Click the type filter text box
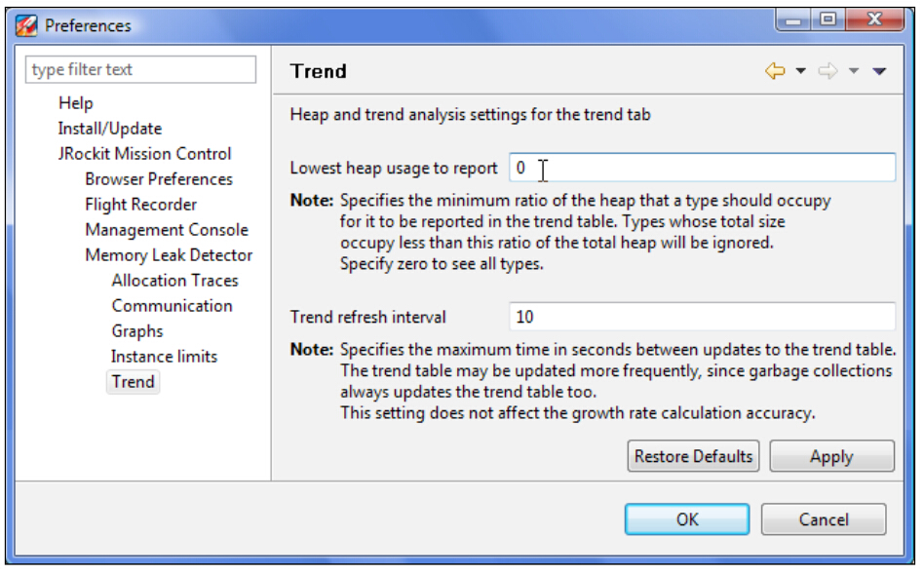The height and width of the screenshot is (574, 924). click(x=140, y=70)
